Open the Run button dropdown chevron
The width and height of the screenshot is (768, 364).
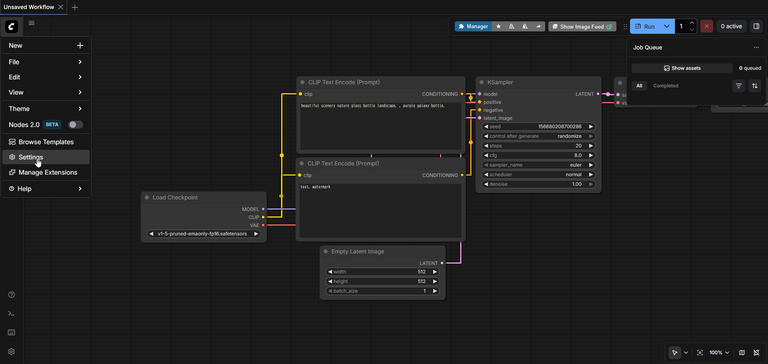667,26
